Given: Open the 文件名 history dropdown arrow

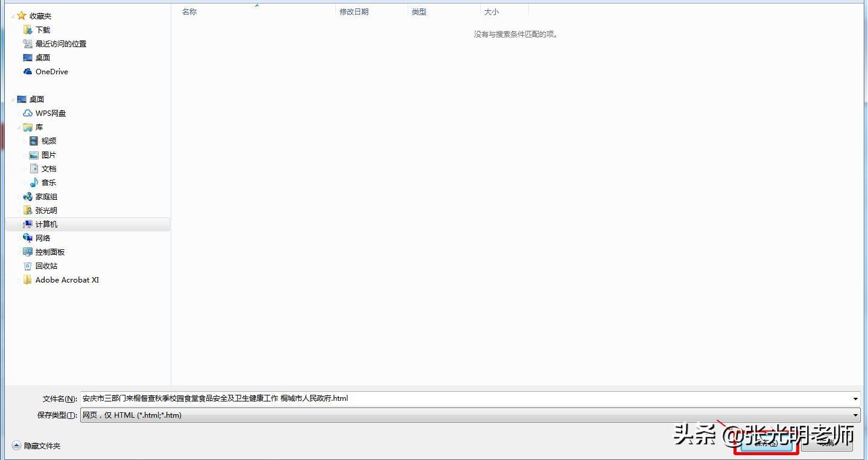Looking at the screenshot, I should pos(855,399).
